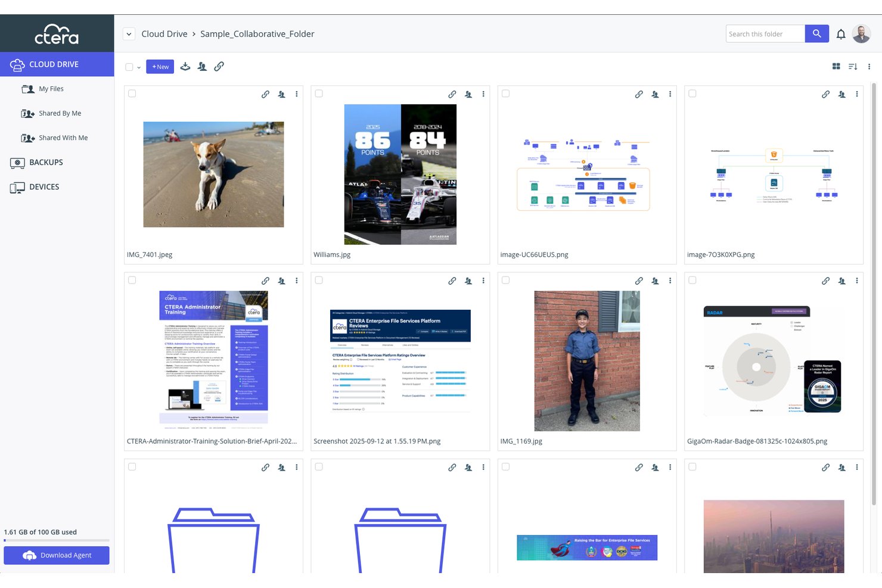Copy link for CTERA-Administrator-Training file
This screenshot has height=588, width=882.
265,281
